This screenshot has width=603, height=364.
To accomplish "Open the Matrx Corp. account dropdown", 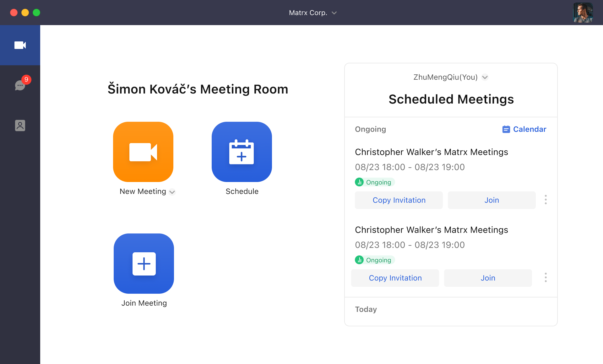I will click(x=313, y=13).
